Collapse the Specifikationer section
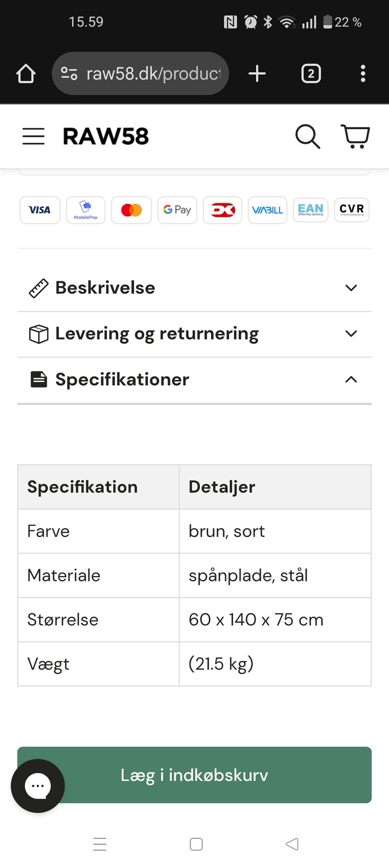This screenshot has width=389, height=868. click(x=194, y=380)
